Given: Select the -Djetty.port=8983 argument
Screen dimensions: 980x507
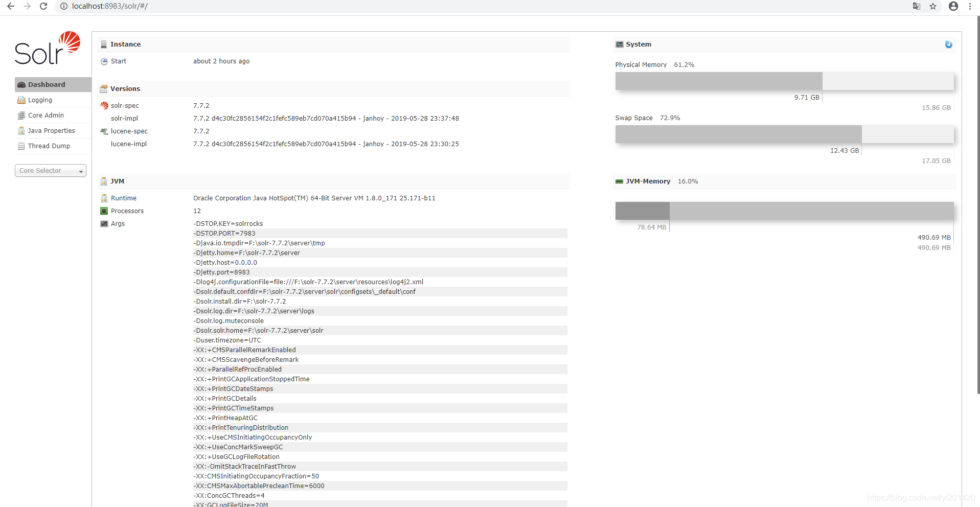Looking at the screenshot, I should click(221, 272).
